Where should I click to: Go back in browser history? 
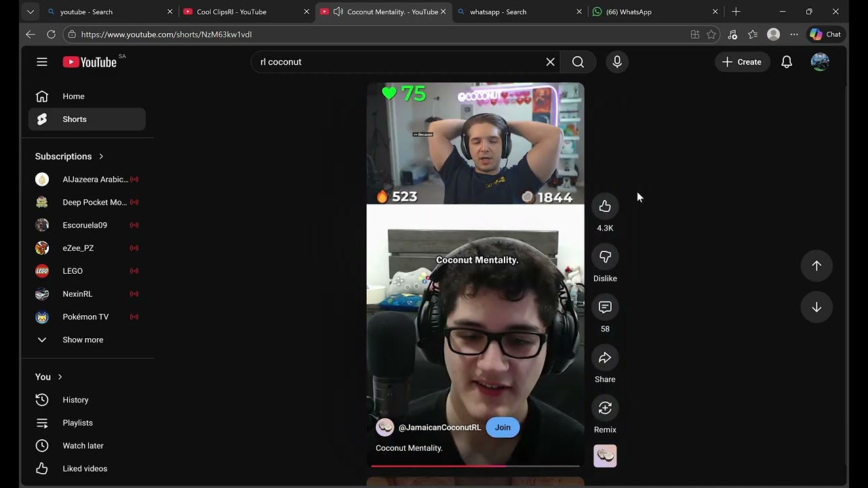[31, 34]
